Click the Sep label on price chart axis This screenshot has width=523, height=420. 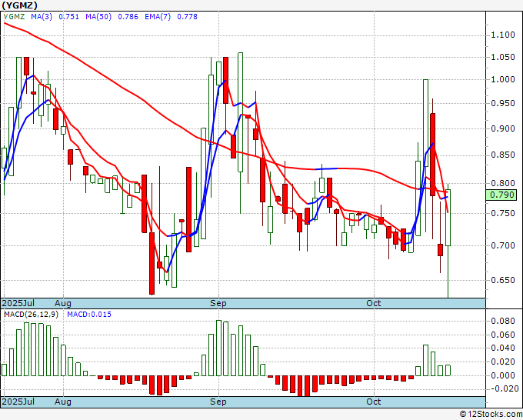point(218,303)
